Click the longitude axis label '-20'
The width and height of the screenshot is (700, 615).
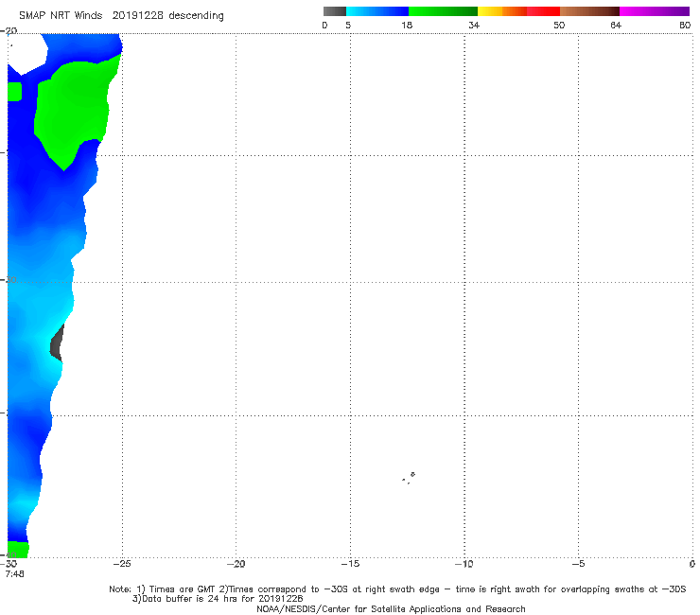(x=236, y=564)
